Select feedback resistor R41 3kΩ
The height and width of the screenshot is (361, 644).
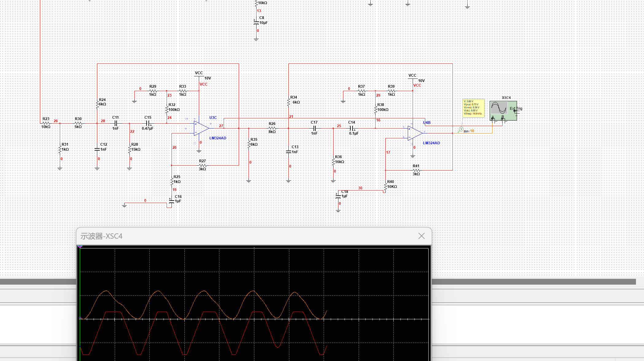pyautogui.click(x=416, y=170)
